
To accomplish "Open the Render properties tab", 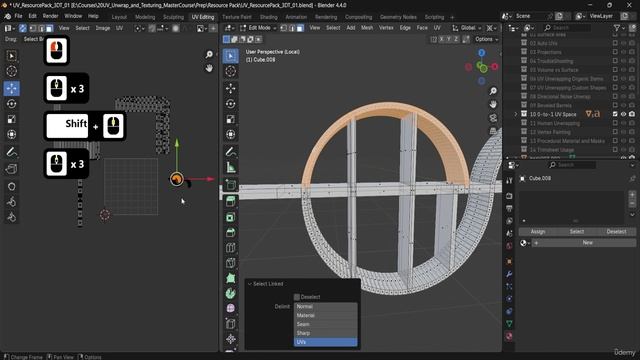I will (x=509, y=196).
